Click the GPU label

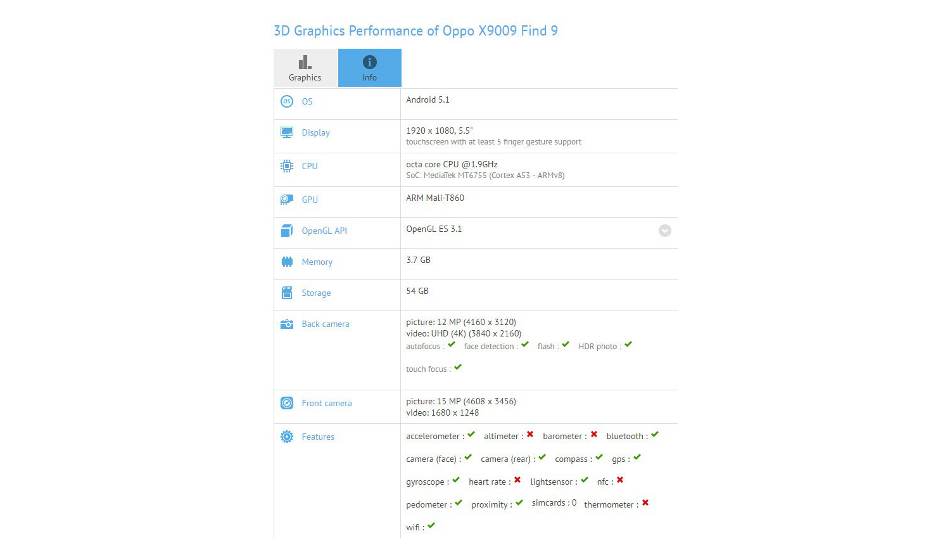tap(310, 199)
